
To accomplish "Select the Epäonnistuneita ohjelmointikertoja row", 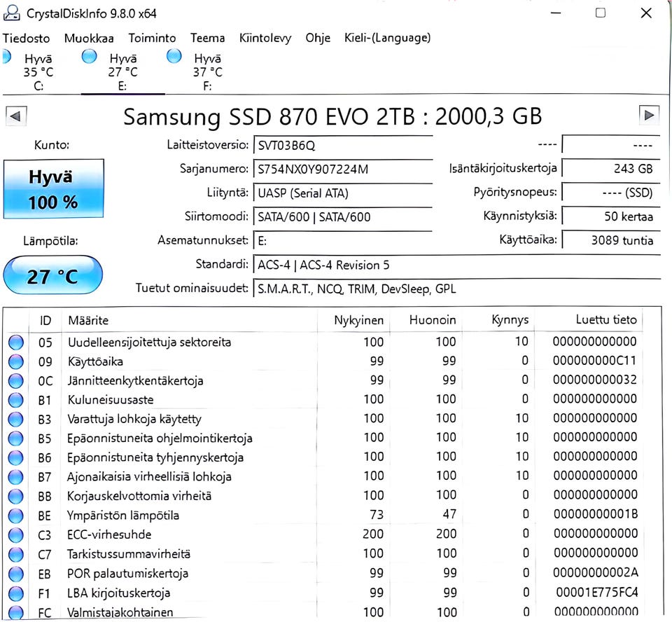I will point(323,438).
